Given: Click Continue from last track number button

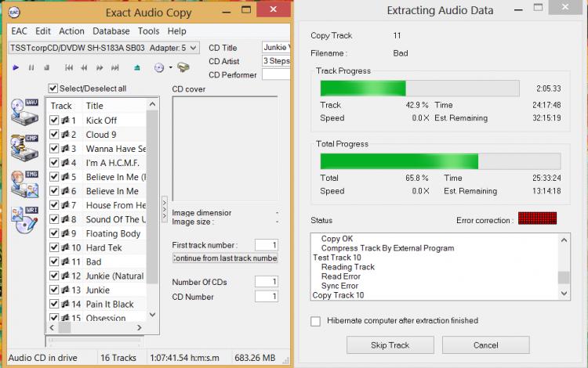Looking at the screenshot, I should pos(225,258).
